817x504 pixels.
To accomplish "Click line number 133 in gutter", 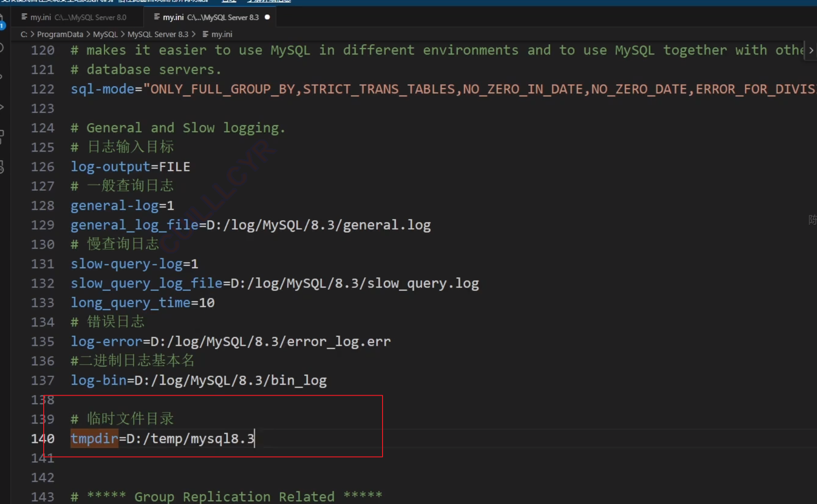I will point(42,302).
